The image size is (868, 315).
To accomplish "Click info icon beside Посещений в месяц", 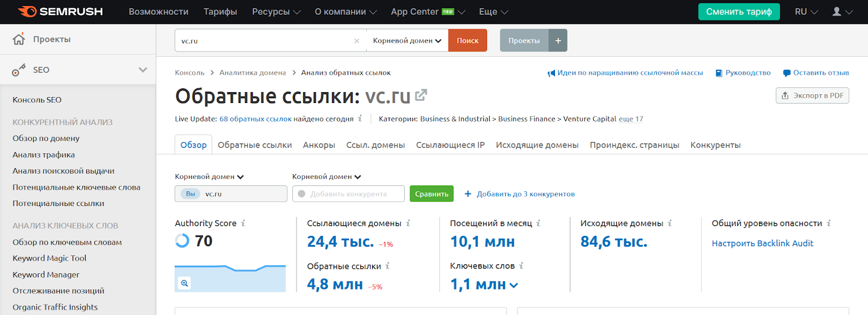I will click(538, 223).
